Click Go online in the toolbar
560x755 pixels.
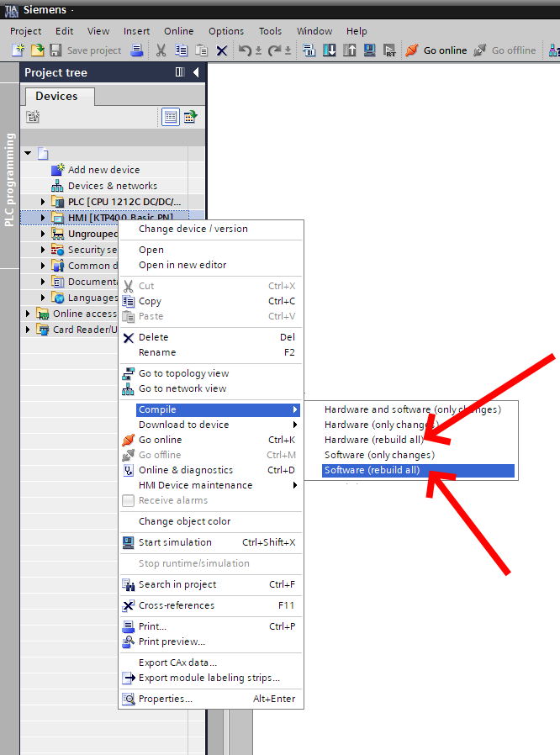pyautogui.click(x=436, y=50)
